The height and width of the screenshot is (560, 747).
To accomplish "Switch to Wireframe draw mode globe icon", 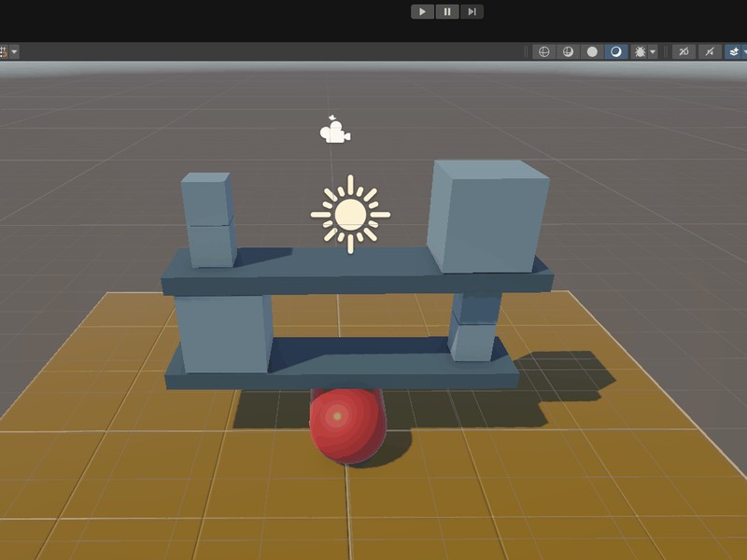I will [x=543, y=51].
